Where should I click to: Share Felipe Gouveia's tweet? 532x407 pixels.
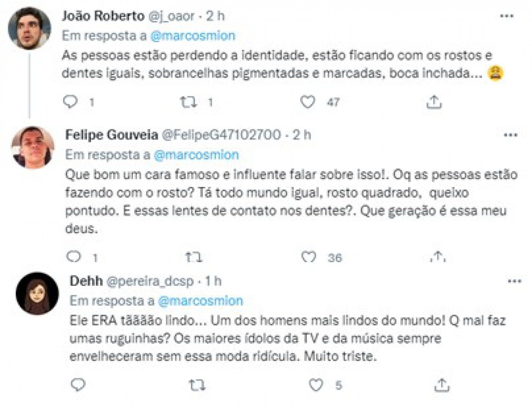click(438, 257)
